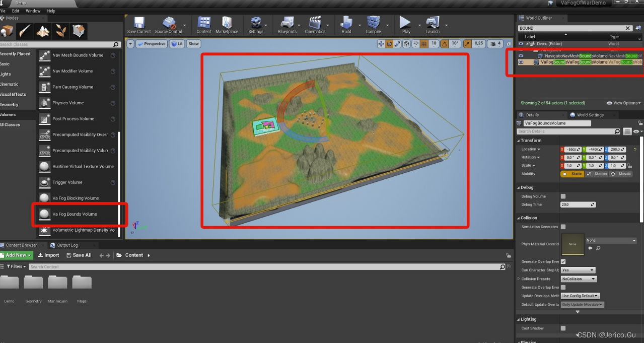
Task: Open scale snap value dropdown showing 0,25
Action: 479,44
